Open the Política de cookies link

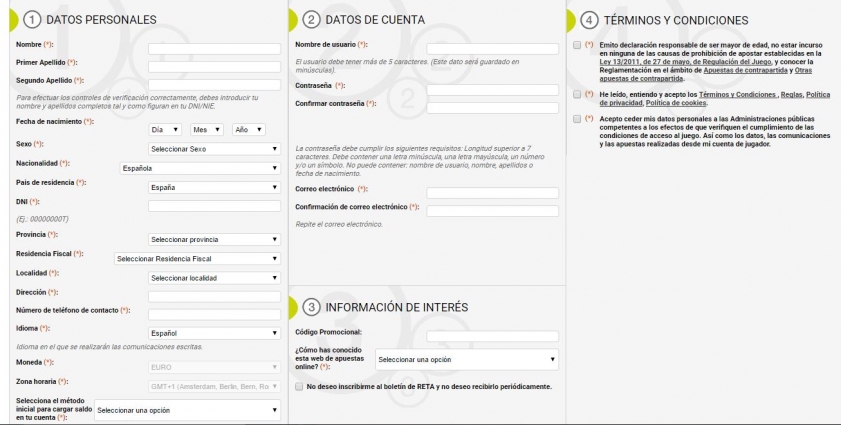(x=676, y=103)
